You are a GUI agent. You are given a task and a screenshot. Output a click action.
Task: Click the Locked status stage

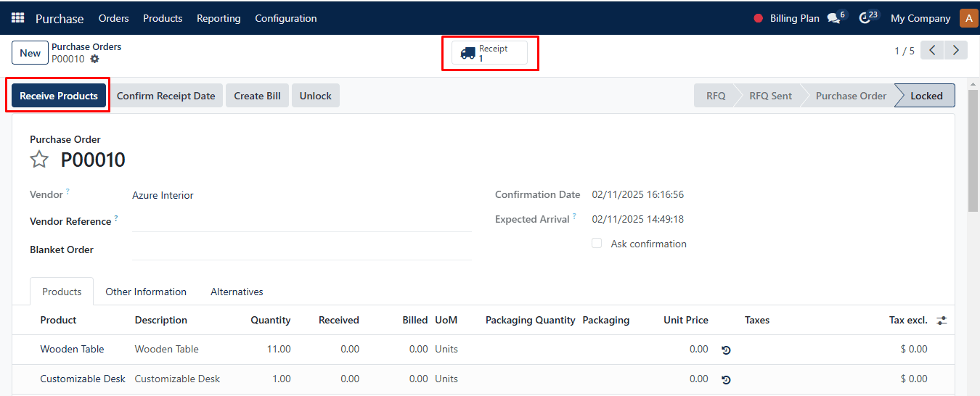(x=926, y=96)
